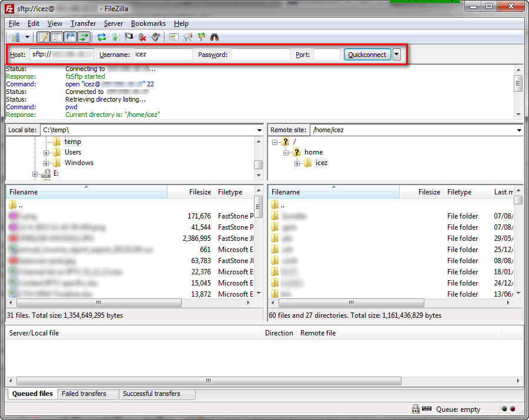
Task: Open the Edit menu
Action: pos(34,23)
